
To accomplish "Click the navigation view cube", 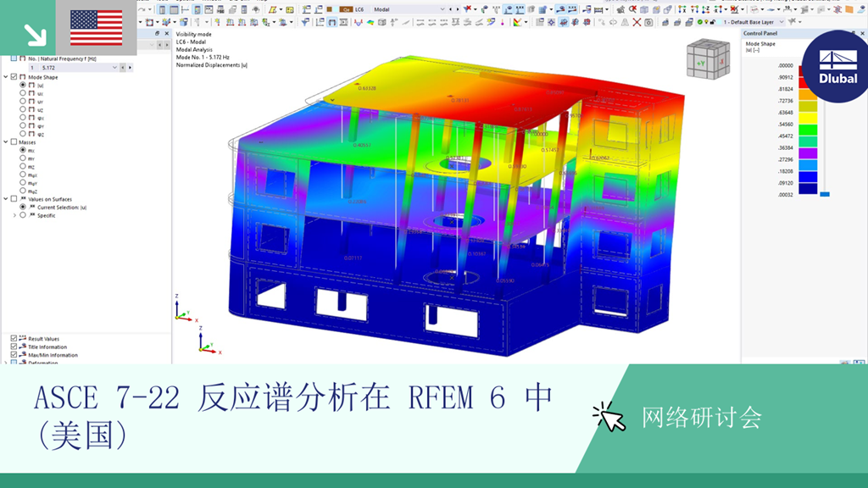I will pyautogui.click(x=708, y=59).
